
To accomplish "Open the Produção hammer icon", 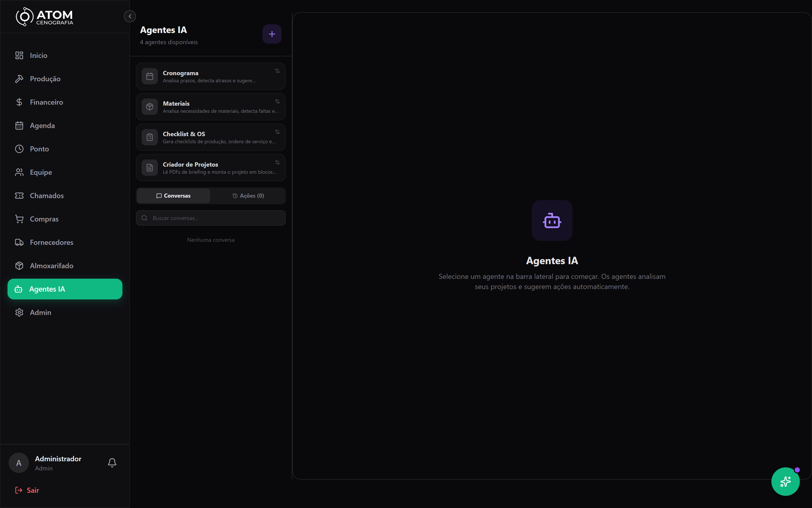I will point(19,79).
